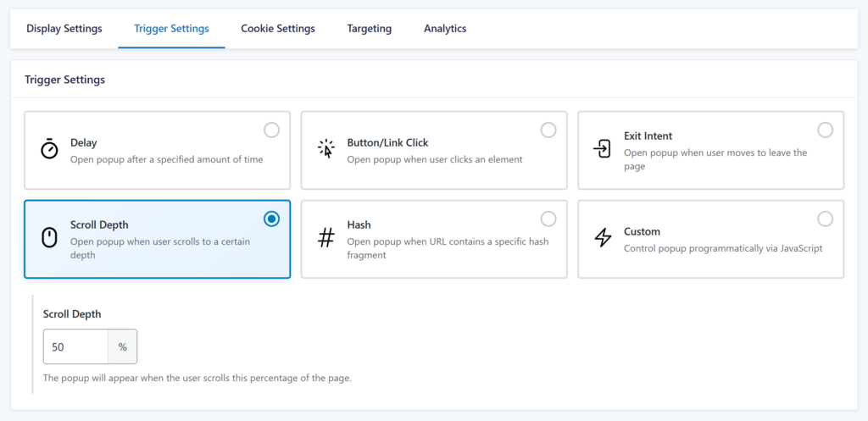Go to the Targeting tab
Viewport: 868px width, 421px height.
click(369, 29)
